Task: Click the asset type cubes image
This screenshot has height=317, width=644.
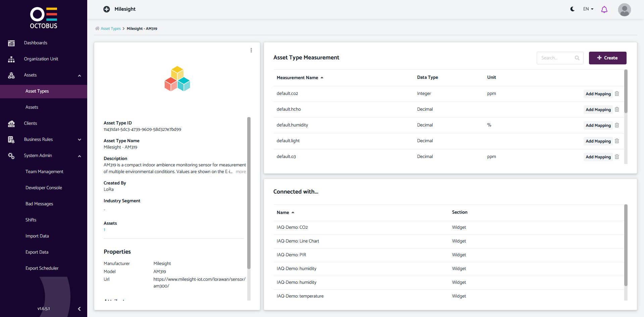Action: click(x=177, y=79)
